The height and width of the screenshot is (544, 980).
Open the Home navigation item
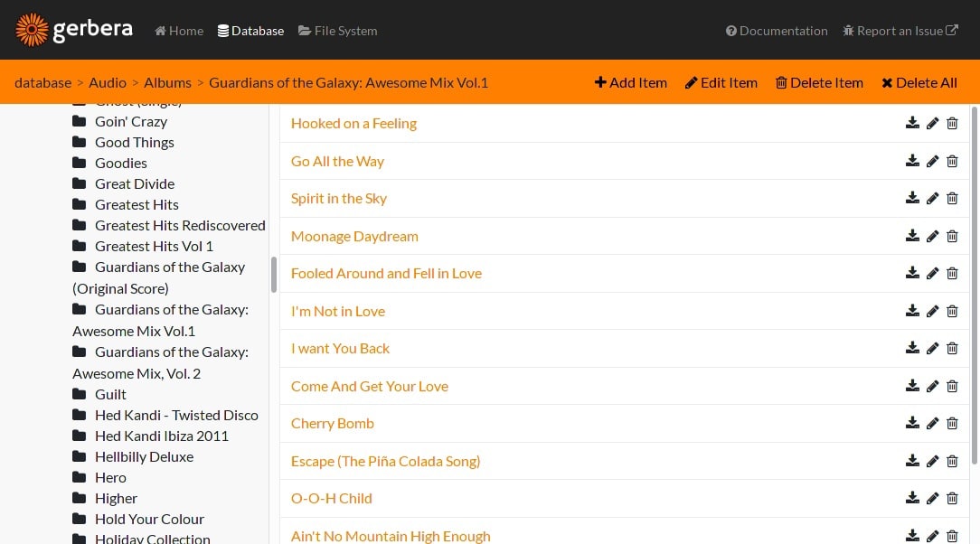point(179,31)
